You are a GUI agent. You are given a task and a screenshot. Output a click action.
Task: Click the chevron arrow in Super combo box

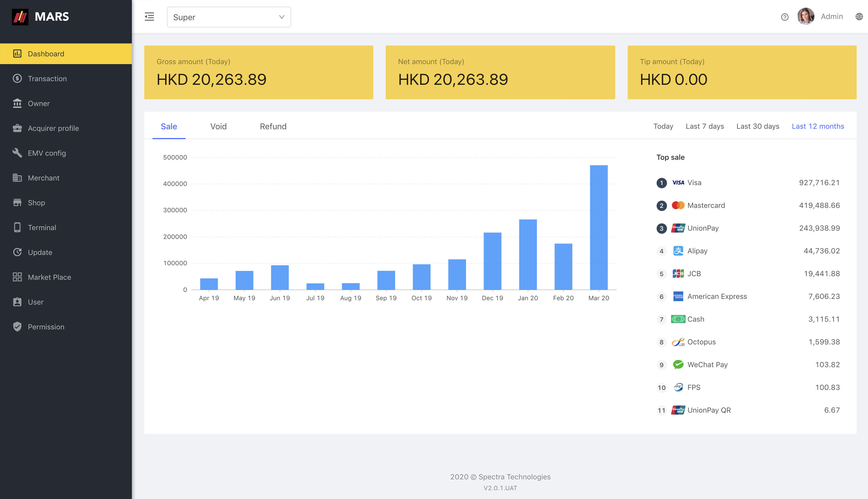(281, 17)
